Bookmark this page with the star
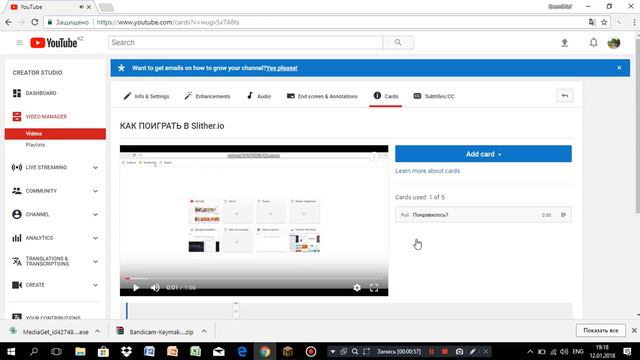640x360 pixels. [x=604, y=22]
